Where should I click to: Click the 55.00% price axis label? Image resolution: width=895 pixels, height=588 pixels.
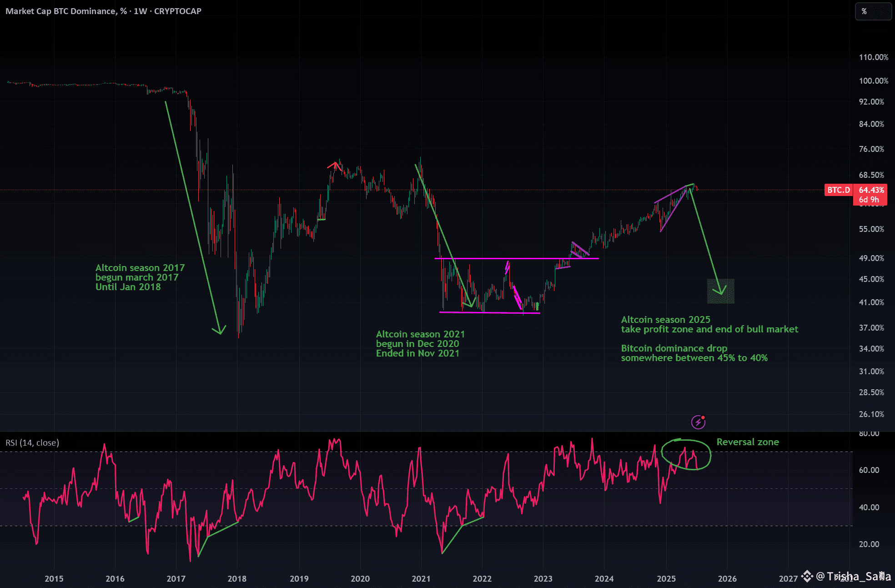click(871, 229)
